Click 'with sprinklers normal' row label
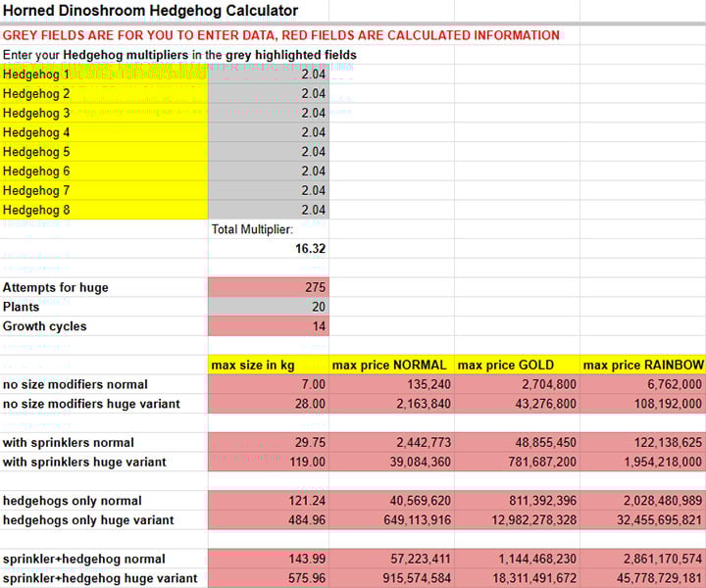This screenshot has width=706, height=588. pyautogui.click(x=69, y=443)
